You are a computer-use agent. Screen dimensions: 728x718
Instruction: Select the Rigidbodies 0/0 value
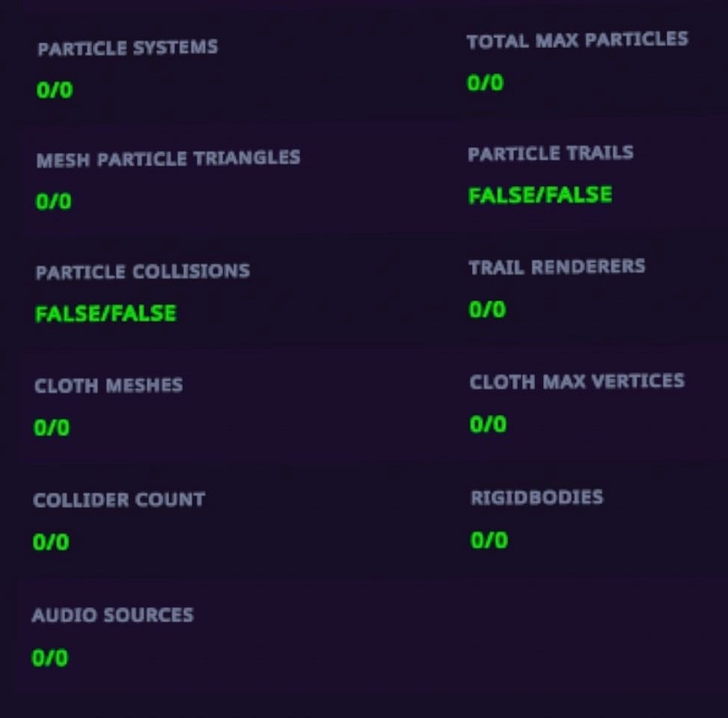[x=489, y=540]
